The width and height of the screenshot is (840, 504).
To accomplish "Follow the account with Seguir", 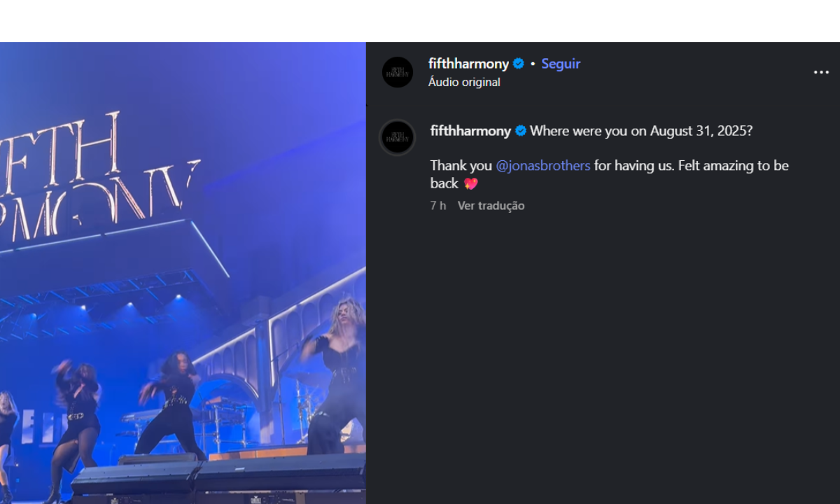I will 561,64.
